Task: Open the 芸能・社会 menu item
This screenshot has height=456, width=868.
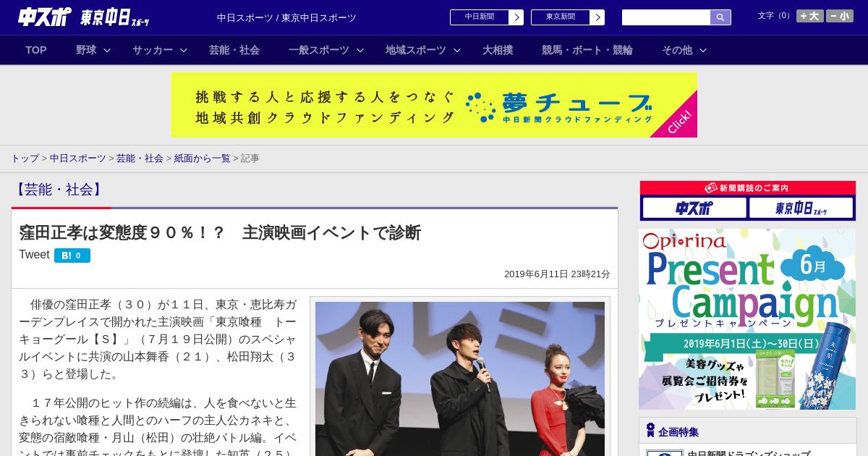Action: click(234, 50)
